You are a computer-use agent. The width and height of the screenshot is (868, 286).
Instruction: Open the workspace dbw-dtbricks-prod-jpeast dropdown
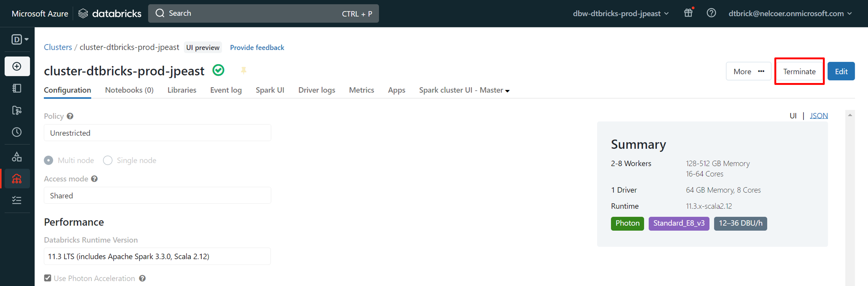coord(620,13)
